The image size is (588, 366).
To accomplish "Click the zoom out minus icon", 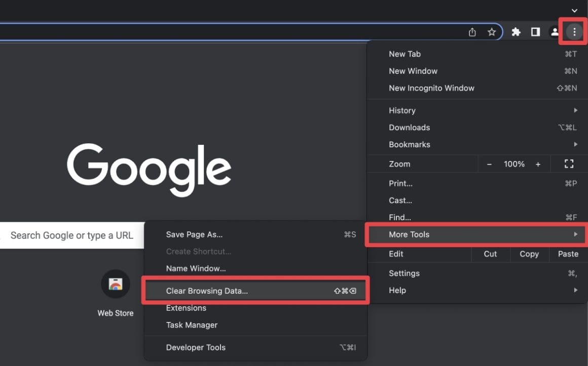I will [x=490, y=164].
